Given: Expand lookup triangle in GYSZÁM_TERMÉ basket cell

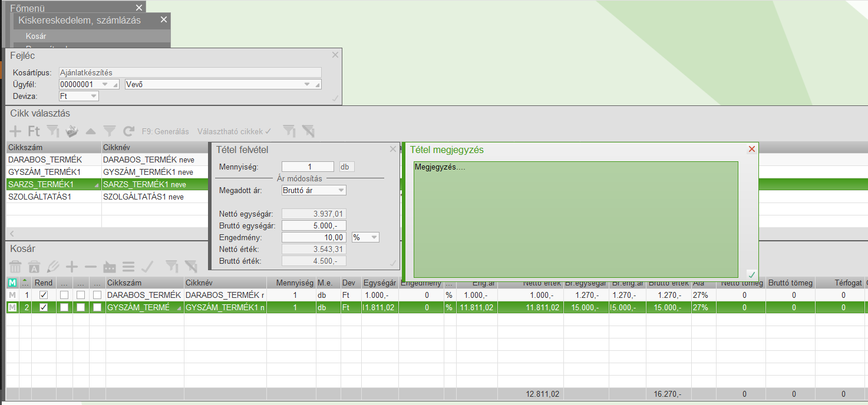Looking at the screenshot, I should pyautogui.click(x=179, y=308).
